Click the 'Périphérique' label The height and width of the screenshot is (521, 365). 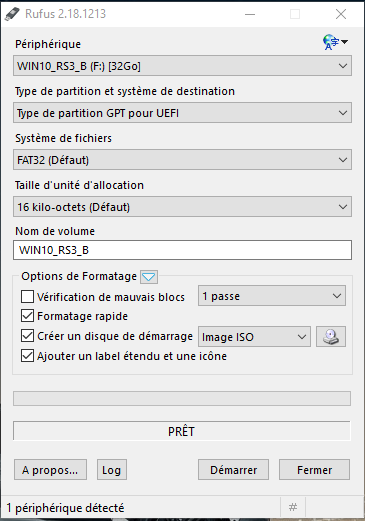(48, 44)
